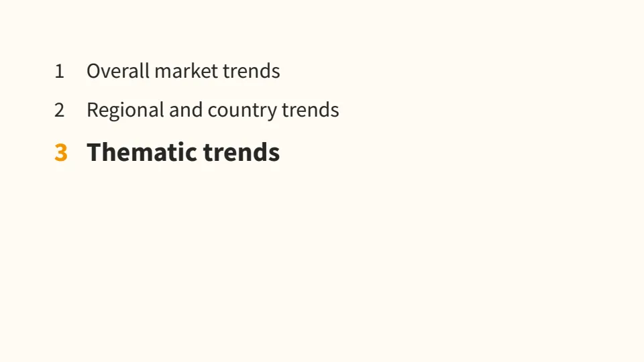644x362 pixels.
Task: Click the letter O in Overall
Action: [93, 72]
